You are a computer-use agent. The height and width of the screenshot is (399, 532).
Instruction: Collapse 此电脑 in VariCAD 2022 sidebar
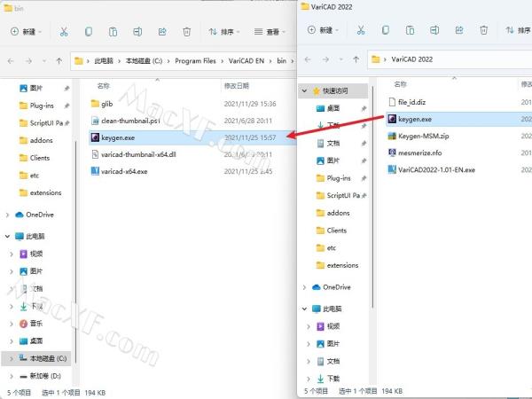[304, 309]
